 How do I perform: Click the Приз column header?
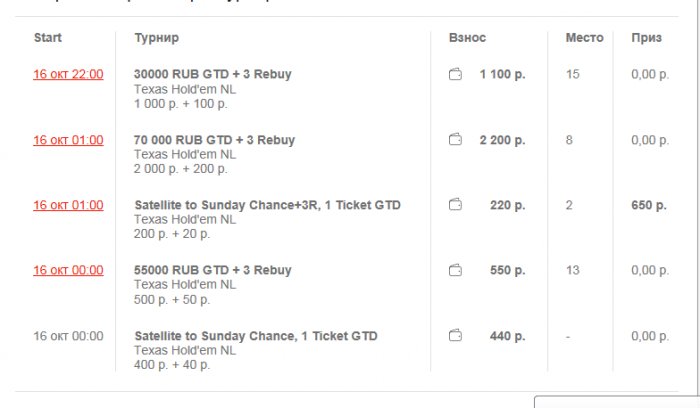(646, 38)
